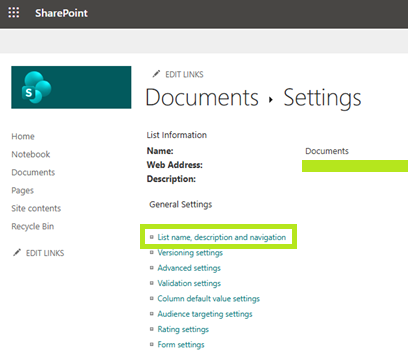Viewport: 408px width, 364px height.
Task: Open List name, description and navigation
Action: click(x=222, y=237)
